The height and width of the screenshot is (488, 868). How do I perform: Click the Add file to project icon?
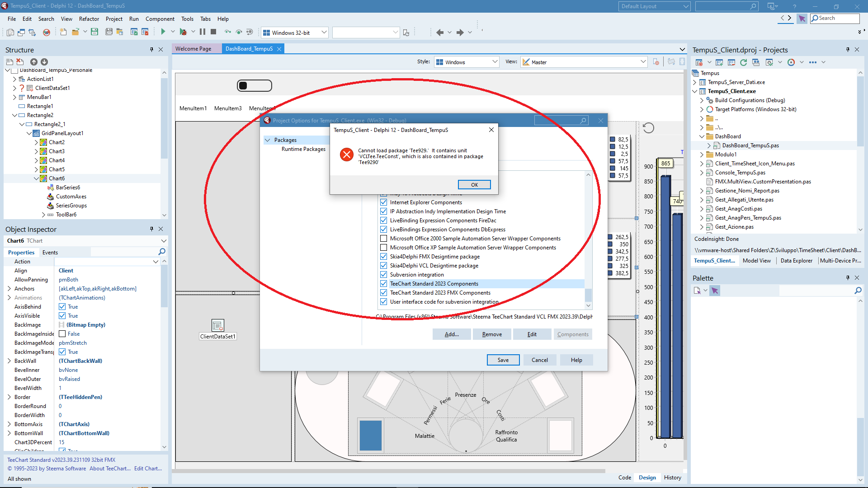[x=134, y=32]
